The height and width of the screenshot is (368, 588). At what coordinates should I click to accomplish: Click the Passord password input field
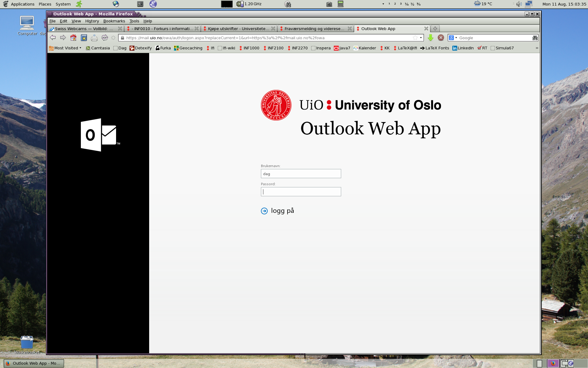[x=301, y=191]
